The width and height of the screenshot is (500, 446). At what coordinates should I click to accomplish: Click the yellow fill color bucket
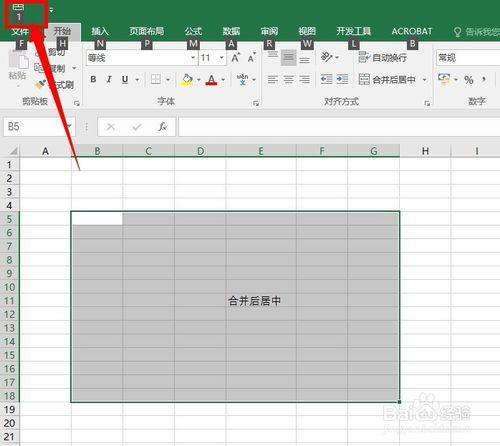coord(187,80)
